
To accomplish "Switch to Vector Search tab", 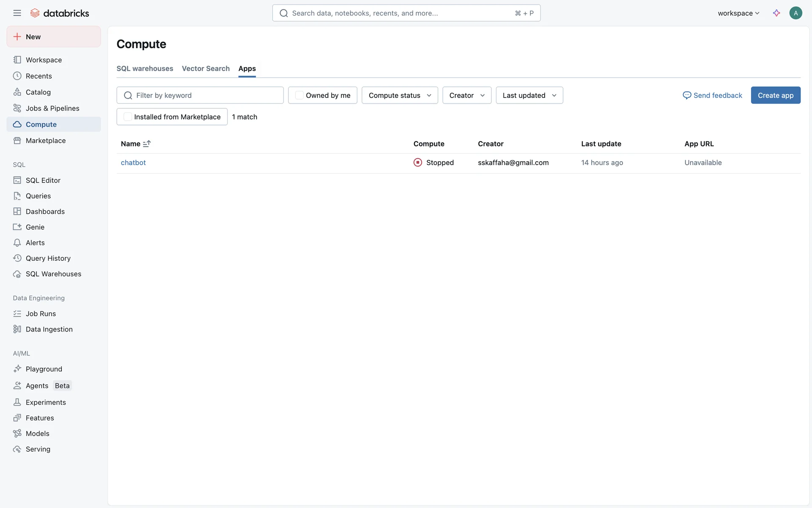I will pos(206,69).
